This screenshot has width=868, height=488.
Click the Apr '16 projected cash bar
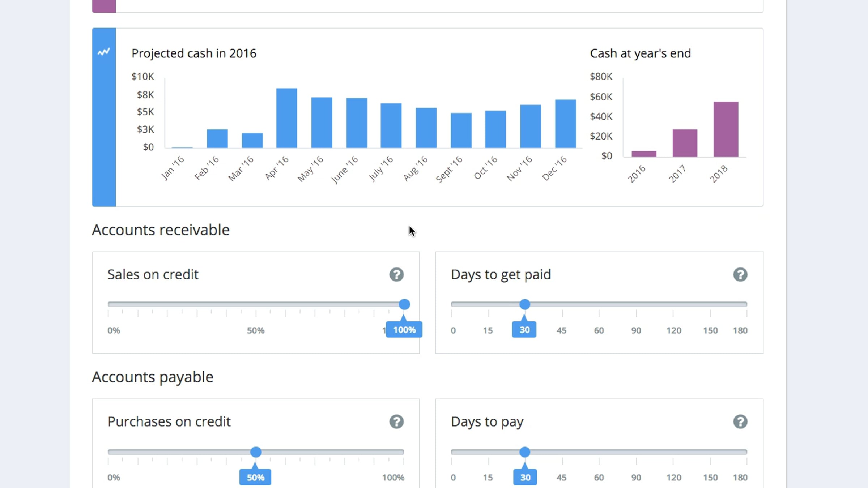(x=286, y=118)
